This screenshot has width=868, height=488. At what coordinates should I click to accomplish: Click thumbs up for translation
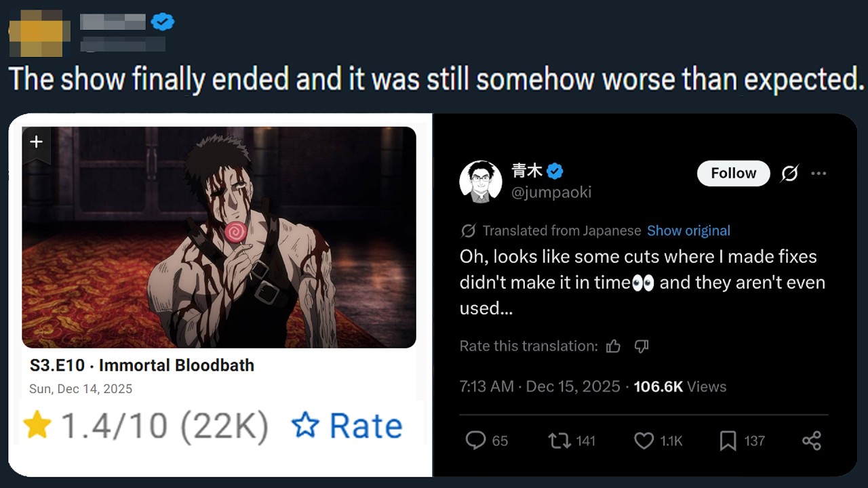click(x=614, y=346)
